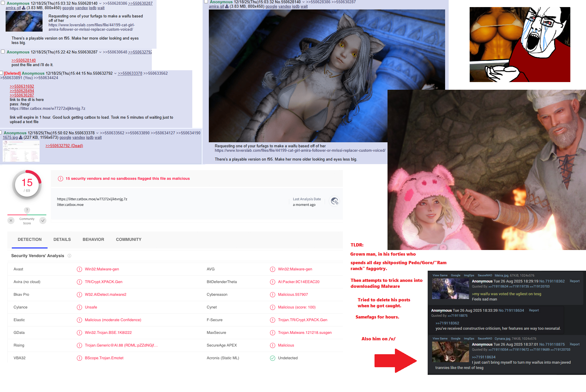Viewport: 586px width, 392px height.
Task: Click the green Undetected icon for Acronis
Action: pyautogui.click(x=272, y=358)
